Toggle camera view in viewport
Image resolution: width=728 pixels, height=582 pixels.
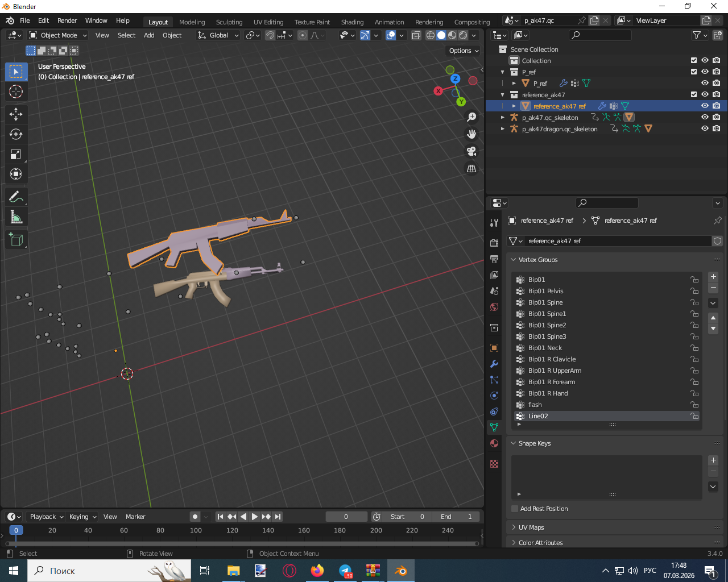click(x=471, y=151)
